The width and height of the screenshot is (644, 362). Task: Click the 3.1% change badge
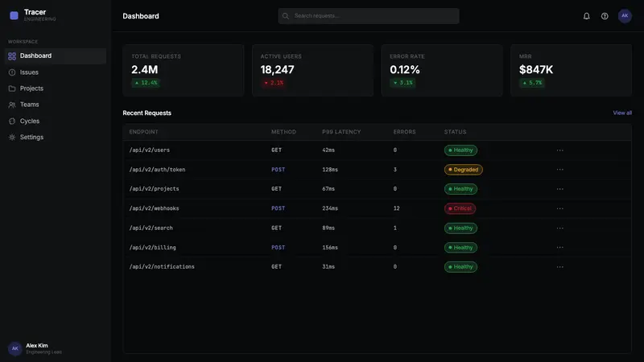tap(402, 83)
